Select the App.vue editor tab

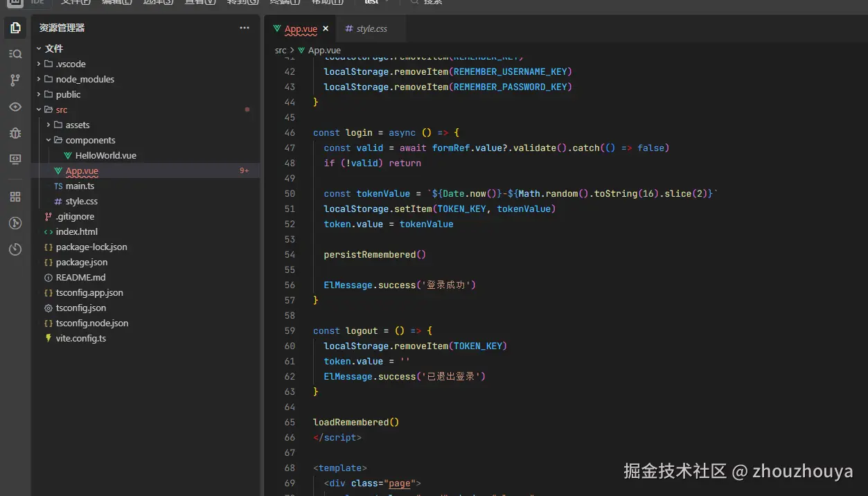(x=301, y=29)
